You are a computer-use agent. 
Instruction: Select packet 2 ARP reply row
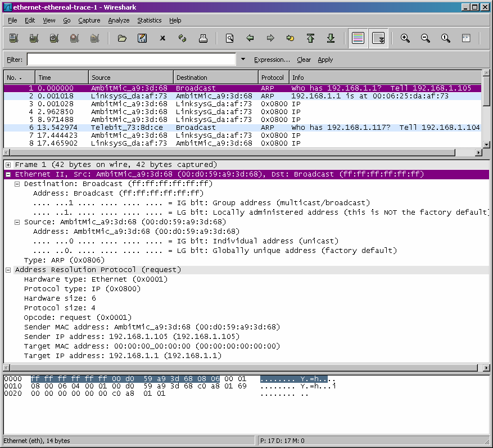pyautogui.click(x=242, y=96)
